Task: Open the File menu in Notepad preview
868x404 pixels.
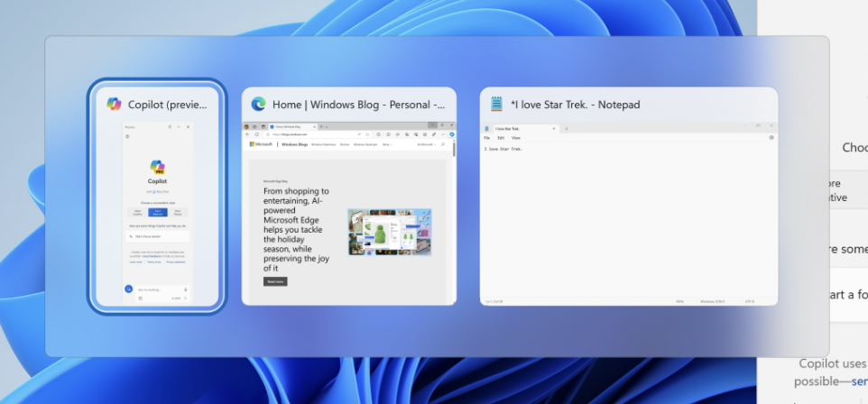Action: tap(486, 138)
